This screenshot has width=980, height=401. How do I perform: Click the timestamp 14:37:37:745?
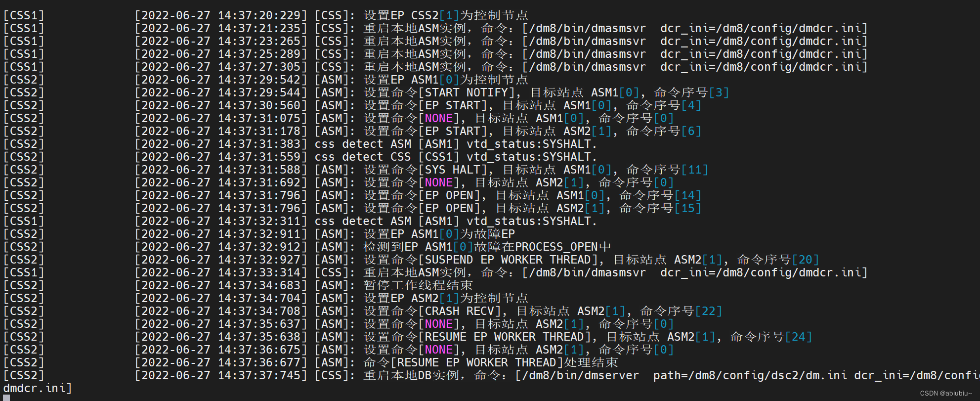tap(260, 376)
